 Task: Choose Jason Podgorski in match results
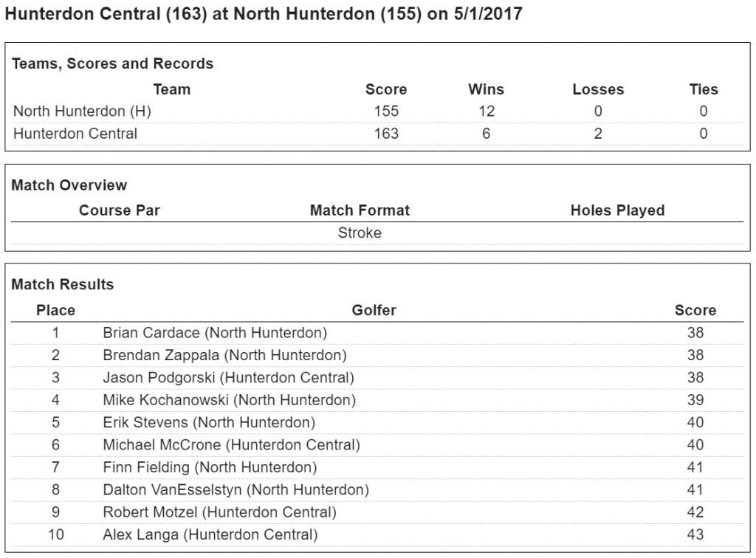pos(228,378)
